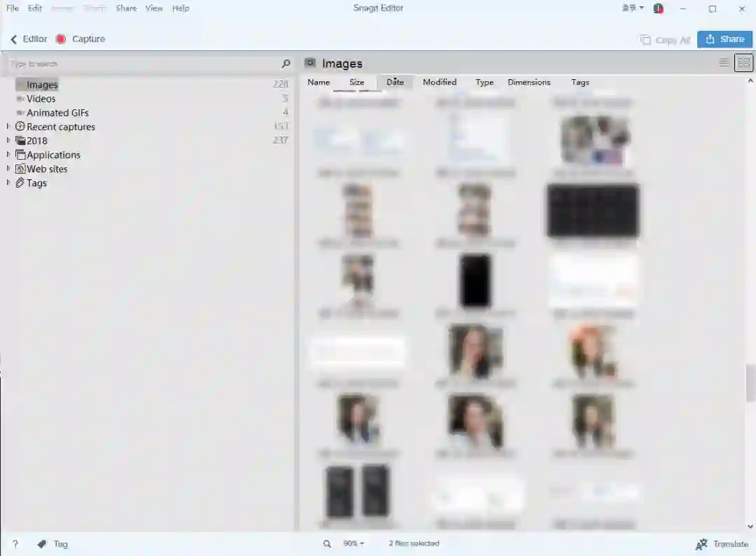Open the 90% zoom dropdown
This screenshot has height=556, width=756.
click(354, 543)
